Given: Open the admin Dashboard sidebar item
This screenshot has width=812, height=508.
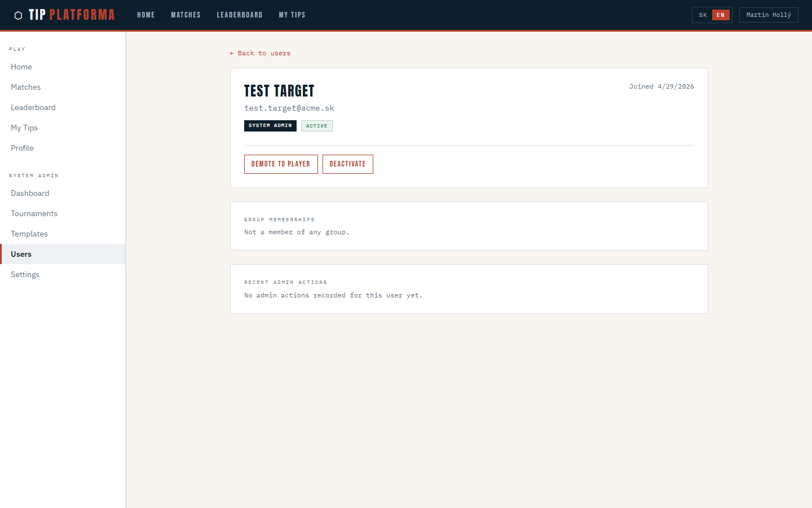Looking at the screenshot, I should (x=30, y=193).
